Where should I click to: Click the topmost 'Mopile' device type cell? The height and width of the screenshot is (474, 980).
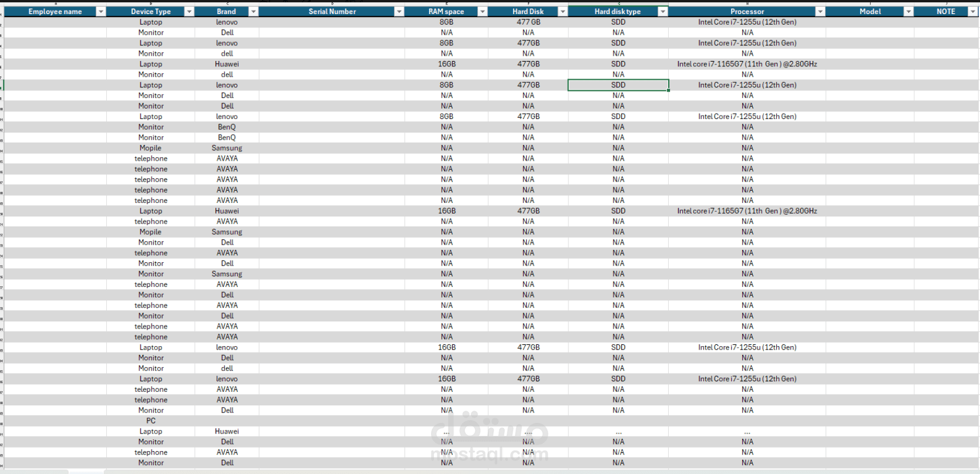tap(150, 148)
